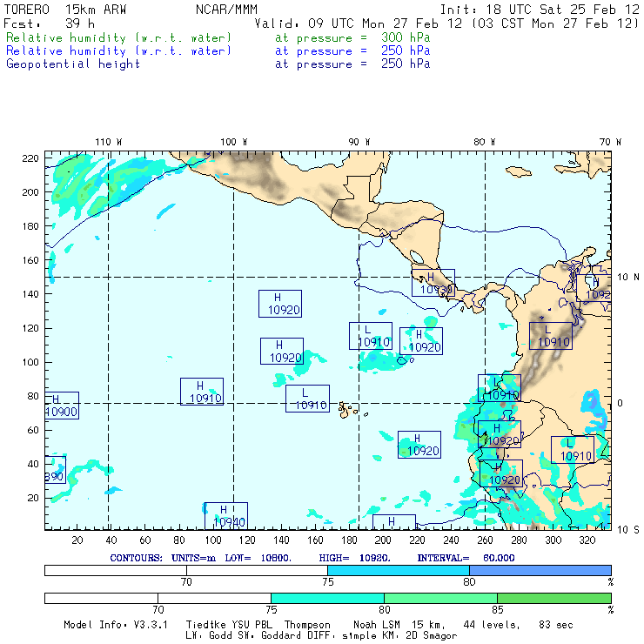The height and width of the screenshot is (644, 644).
Task: Click the 'Geopotential height' legend text
Action: pos(73,64)
